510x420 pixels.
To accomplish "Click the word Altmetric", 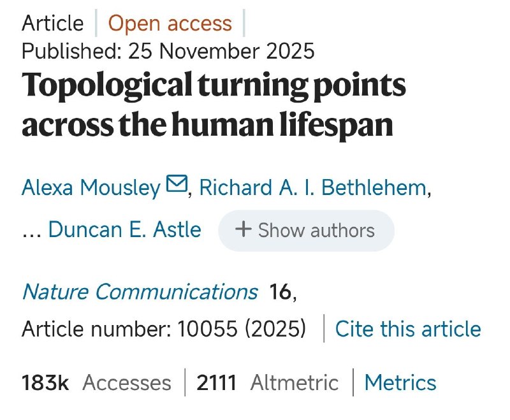I will click(x=295, y=382).
